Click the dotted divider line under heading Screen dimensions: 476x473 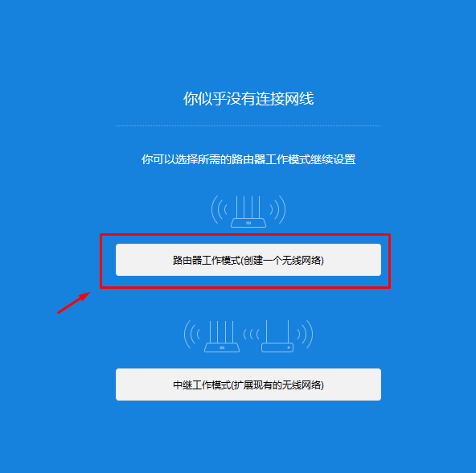(248, 125)
